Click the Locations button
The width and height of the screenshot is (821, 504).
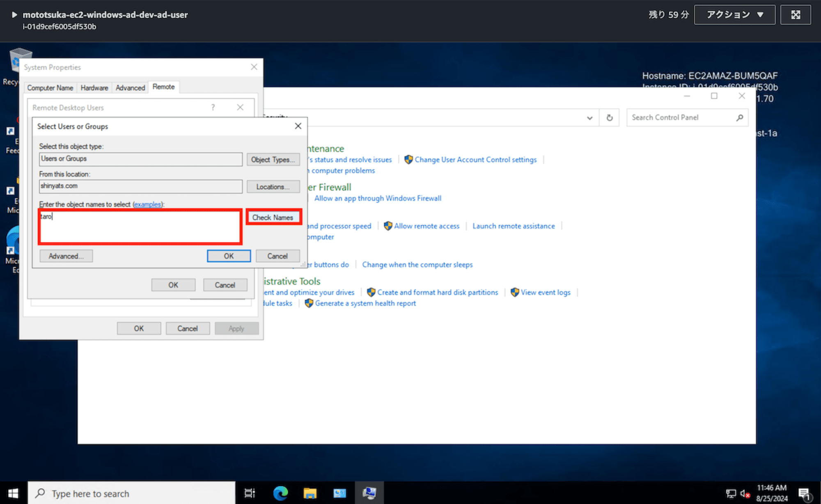pyautogui.click(x=272, y=186)
